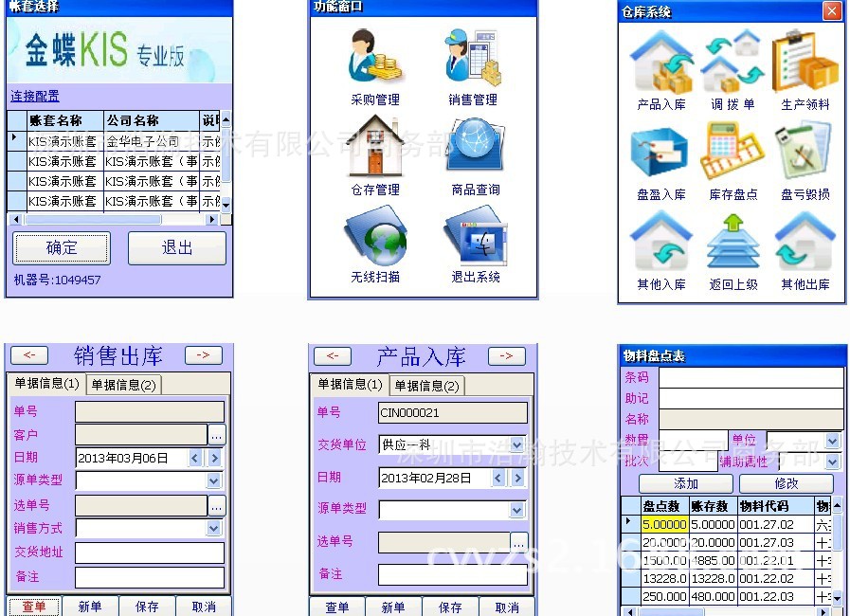Expand 销售方式 dropdown in 销售出库 form

coord(214,528)
